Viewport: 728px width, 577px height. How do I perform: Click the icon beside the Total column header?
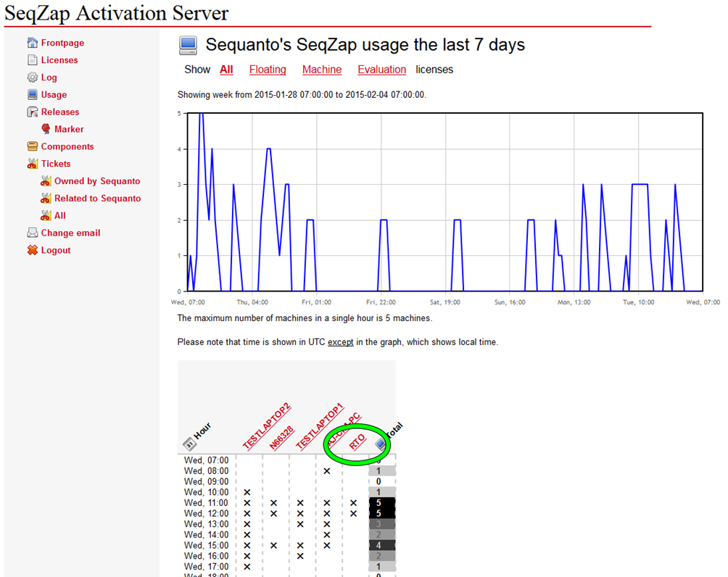pyautogui.click(x=381, y=444)
